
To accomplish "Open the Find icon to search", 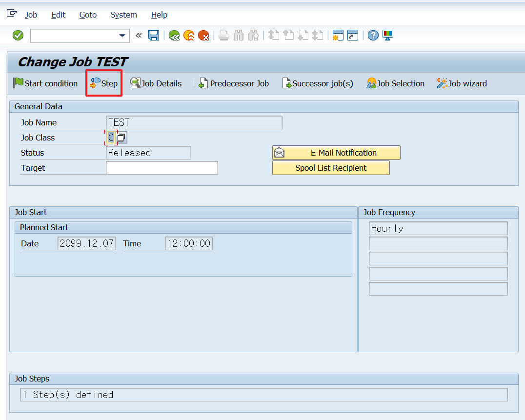I will (239, 35).
